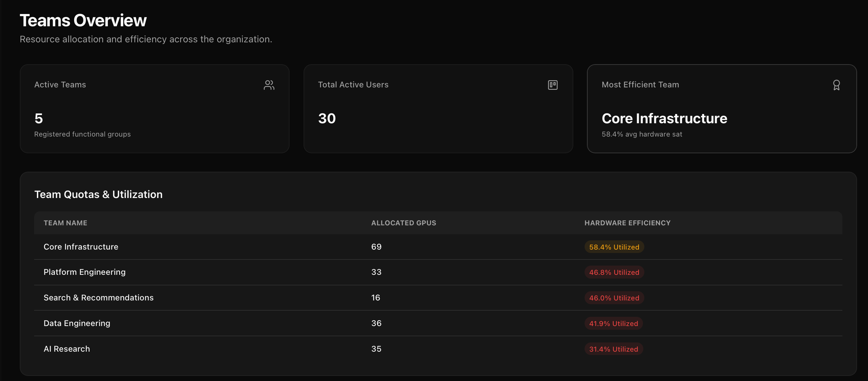The height and width of the screenshot is (381, 868).
Task: Click the Team Quotas & Utilization heading
Action: tap(98, 194)
